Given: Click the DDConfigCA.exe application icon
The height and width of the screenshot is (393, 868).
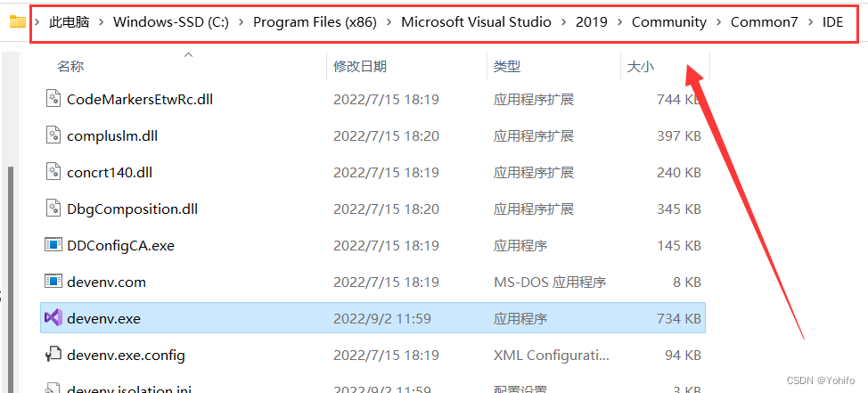Looking at the screenshot, I should coord(53,245).
